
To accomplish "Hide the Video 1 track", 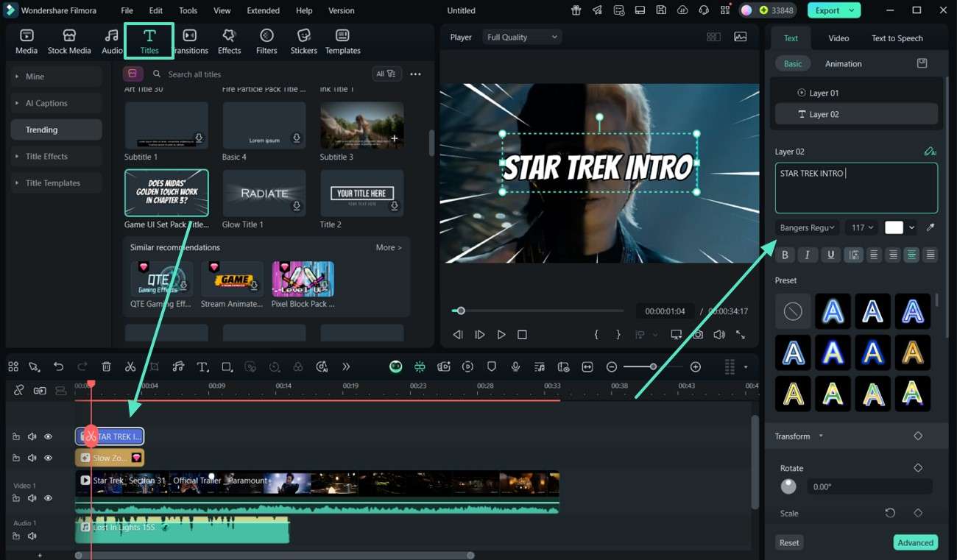I will 48,498.
